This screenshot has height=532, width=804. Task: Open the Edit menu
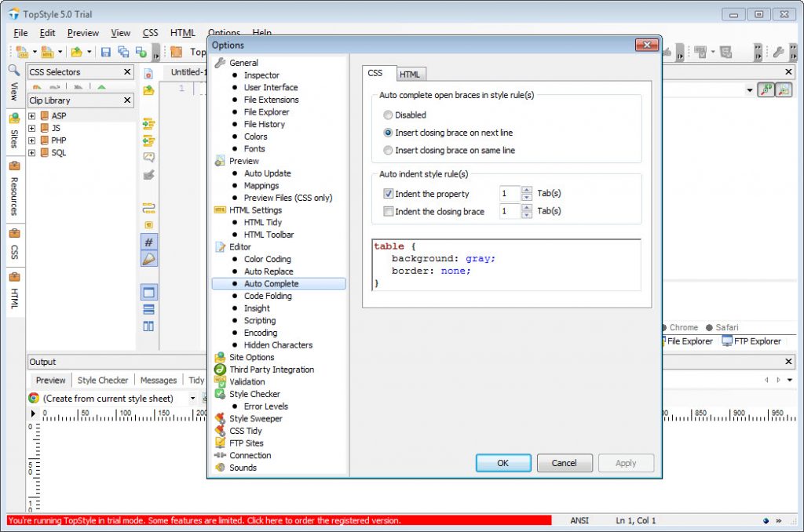click(x=47, y=33)
